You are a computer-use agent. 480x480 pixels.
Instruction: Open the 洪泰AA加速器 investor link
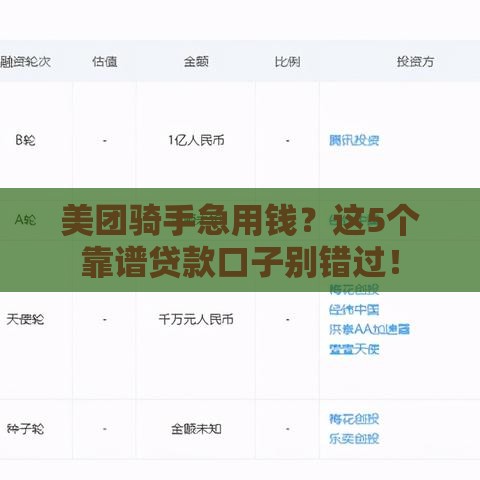[369, 329]
